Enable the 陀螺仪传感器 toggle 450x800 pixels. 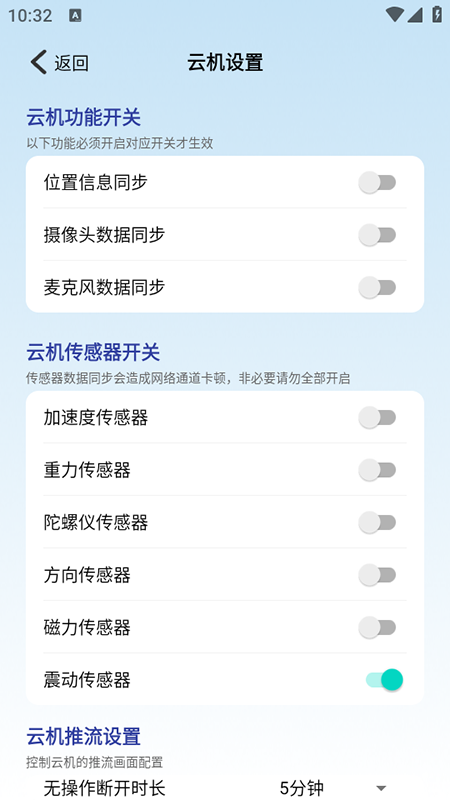click(378, 522)
